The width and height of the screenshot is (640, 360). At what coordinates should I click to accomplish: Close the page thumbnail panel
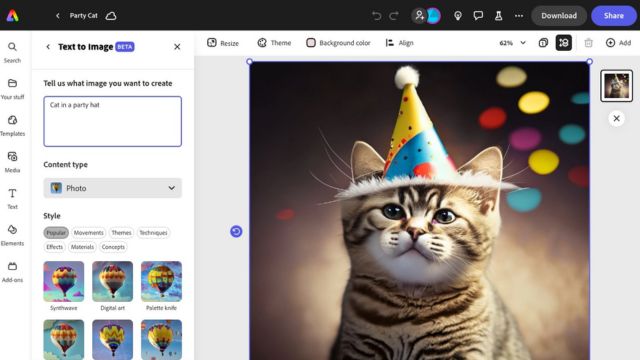click(616, 119)
